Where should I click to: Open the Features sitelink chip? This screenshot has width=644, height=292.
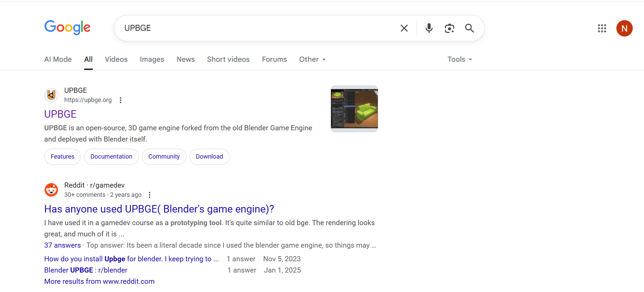[x=62, y=157]
